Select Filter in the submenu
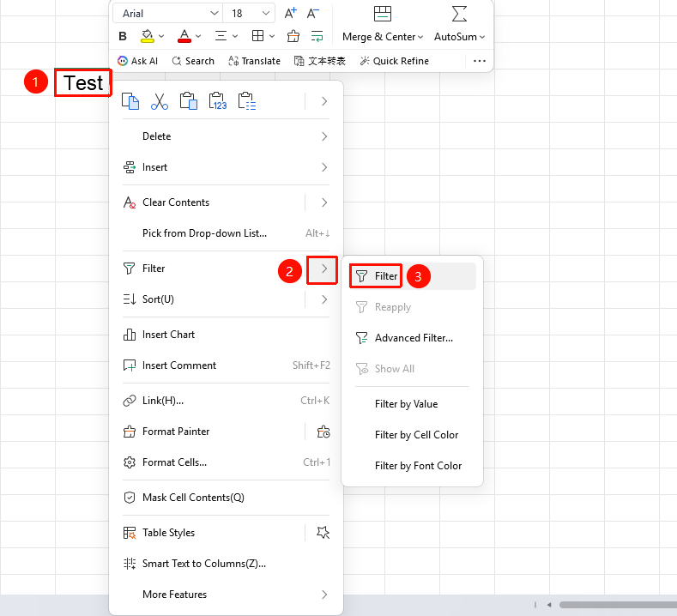This screenshot has height=616, width=677. [413, 276]
